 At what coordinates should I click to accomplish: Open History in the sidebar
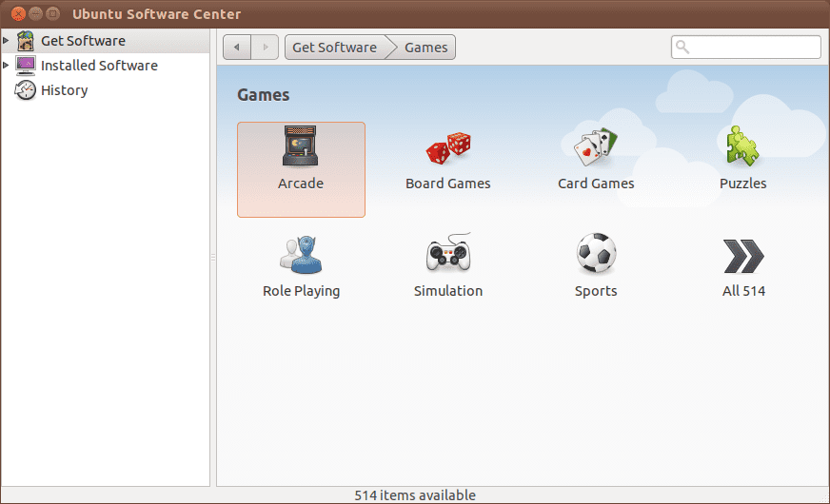click(64, 90)
